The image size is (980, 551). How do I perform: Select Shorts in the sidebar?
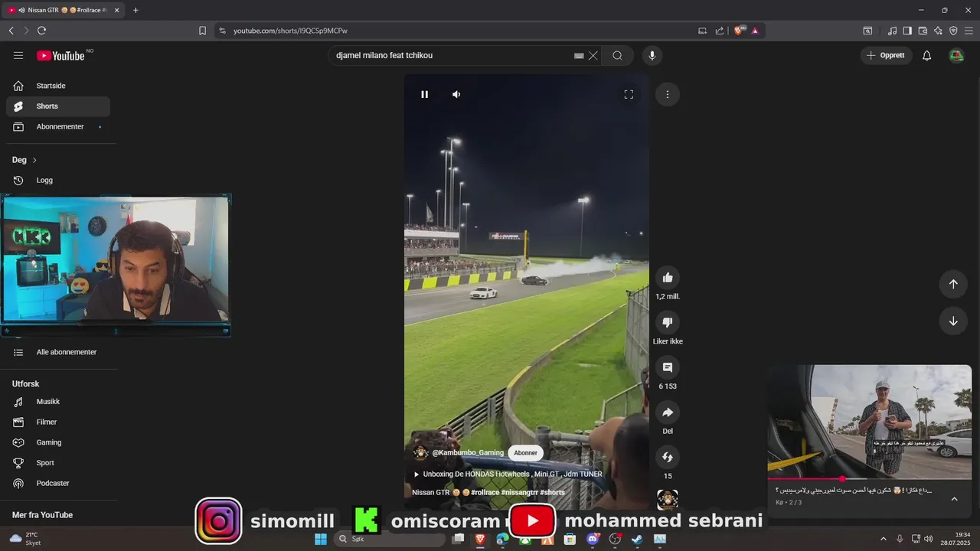(58, 106)
